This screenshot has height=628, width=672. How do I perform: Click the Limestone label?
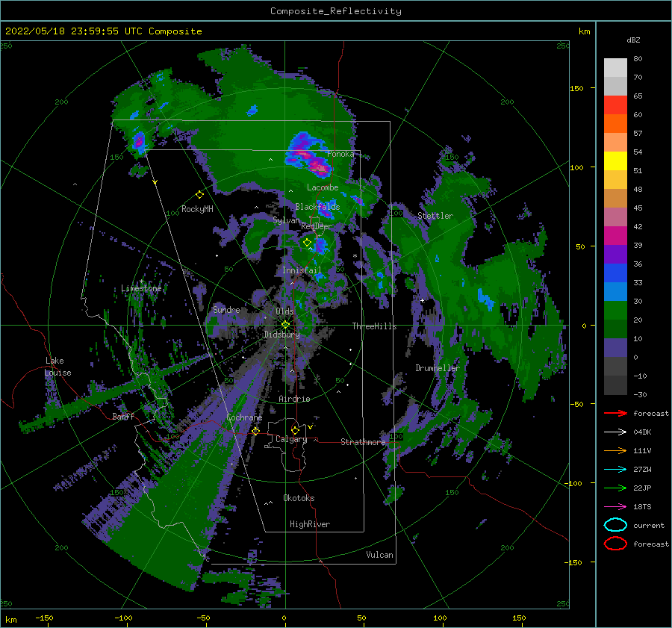(x=141, y=288)
